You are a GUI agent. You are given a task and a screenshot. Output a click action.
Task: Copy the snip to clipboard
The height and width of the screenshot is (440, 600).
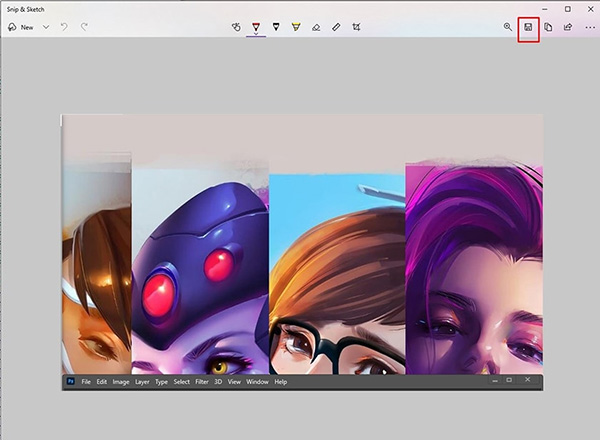pos(548,27)
